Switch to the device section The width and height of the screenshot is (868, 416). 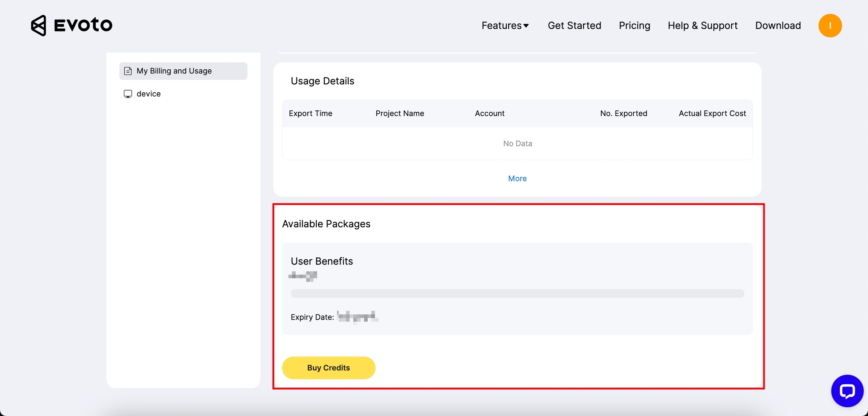148,94
